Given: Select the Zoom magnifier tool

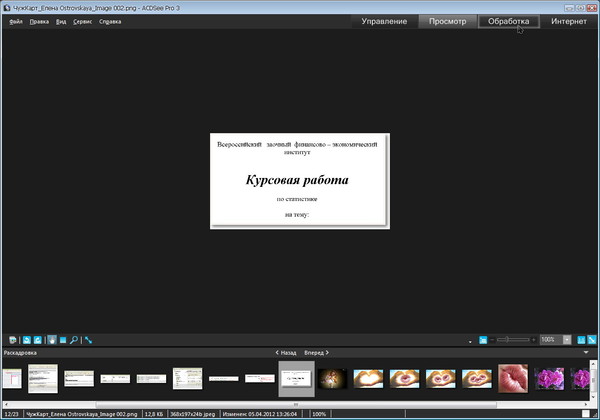Looking at the screenshot, I should (74, 340).
